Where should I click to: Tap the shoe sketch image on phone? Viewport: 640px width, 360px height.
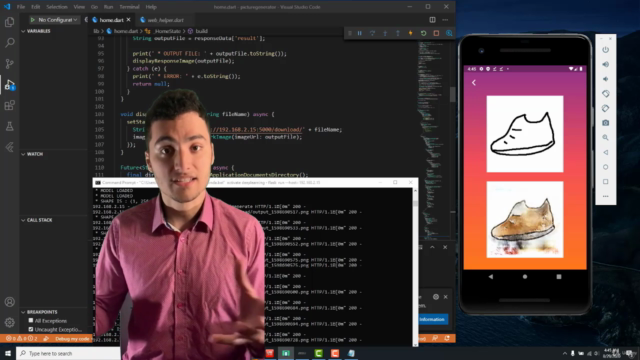[525, 134]
